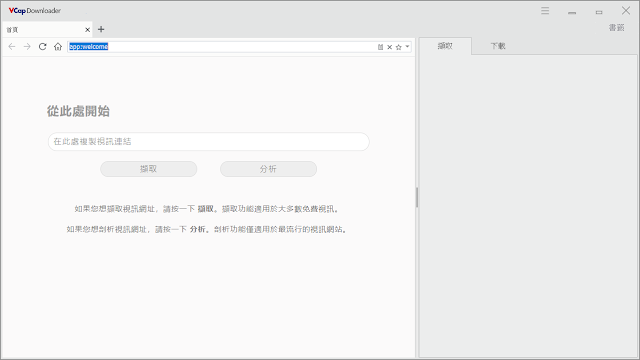Click the 擷取 capture button

[x=149, y=169]
